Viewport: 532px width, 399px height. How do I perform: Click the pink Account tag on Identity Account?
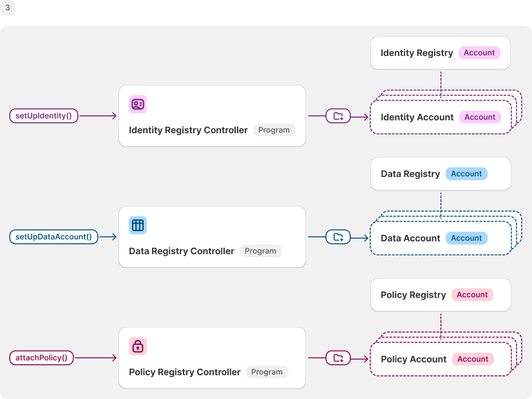pos(480,117)
